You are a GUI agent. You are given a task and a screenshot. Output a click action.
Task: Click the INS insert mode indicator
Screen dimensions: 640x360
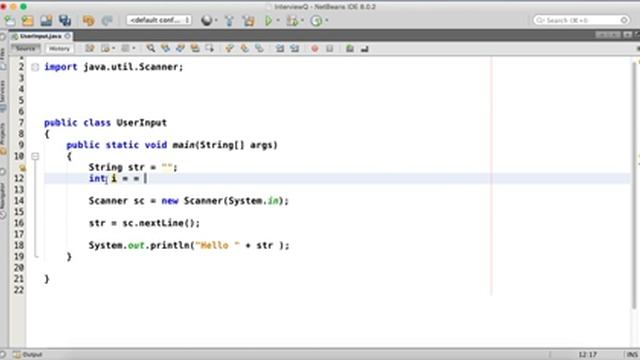pyautogui.click(x=632, y=354)
